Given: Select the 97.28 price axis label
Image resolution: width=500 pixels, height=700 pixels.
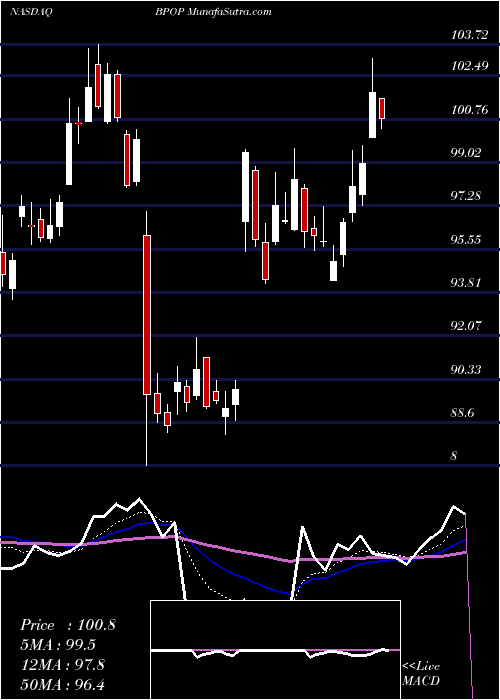Looking at the screenshot, I should tap(467, 196).
